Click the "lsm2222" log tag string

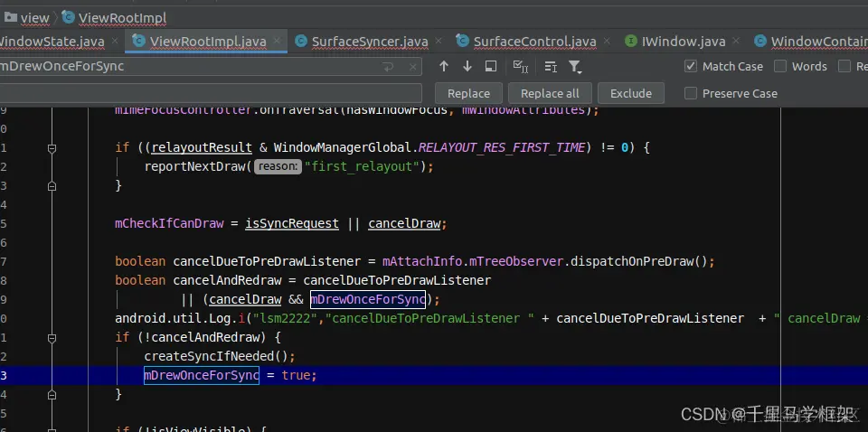[x=288, y=319]
